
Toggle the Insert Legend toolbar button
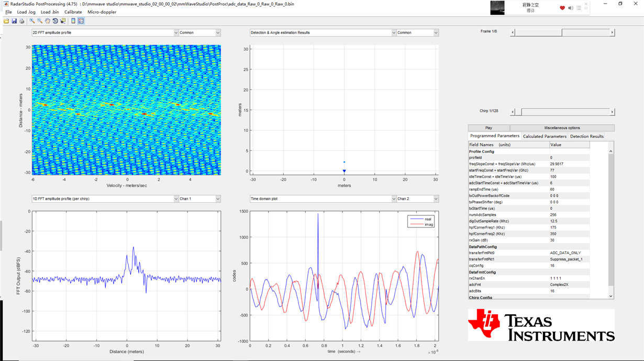coord(81,21)
